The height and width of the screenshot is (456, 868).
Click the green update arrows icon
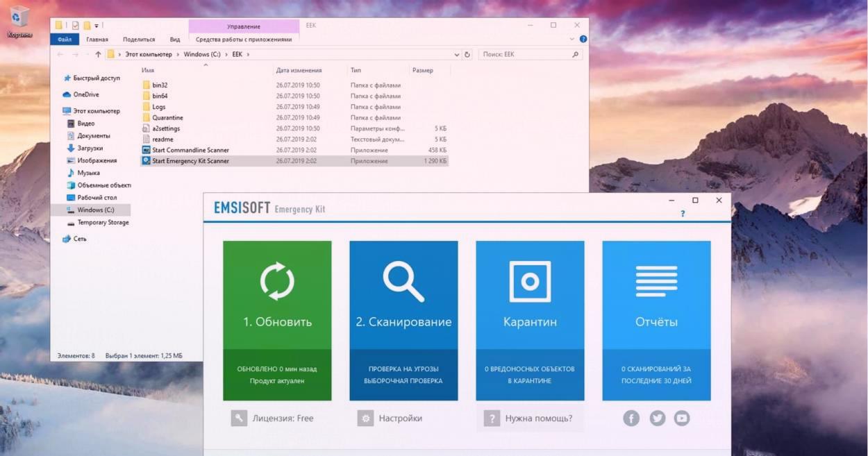click(277, 280)
